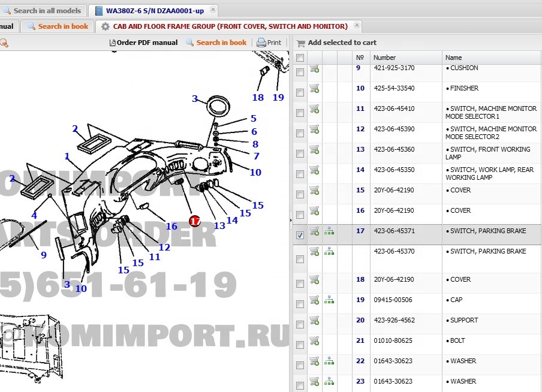Click callout number 19 in diagram
The image size is (542, 392).
278,98
